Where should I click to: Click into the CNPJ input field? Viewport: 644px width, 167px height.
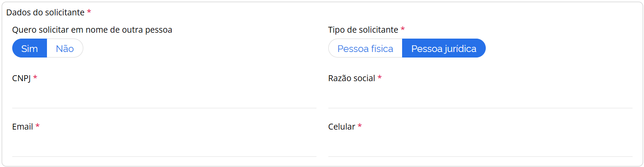164,98
